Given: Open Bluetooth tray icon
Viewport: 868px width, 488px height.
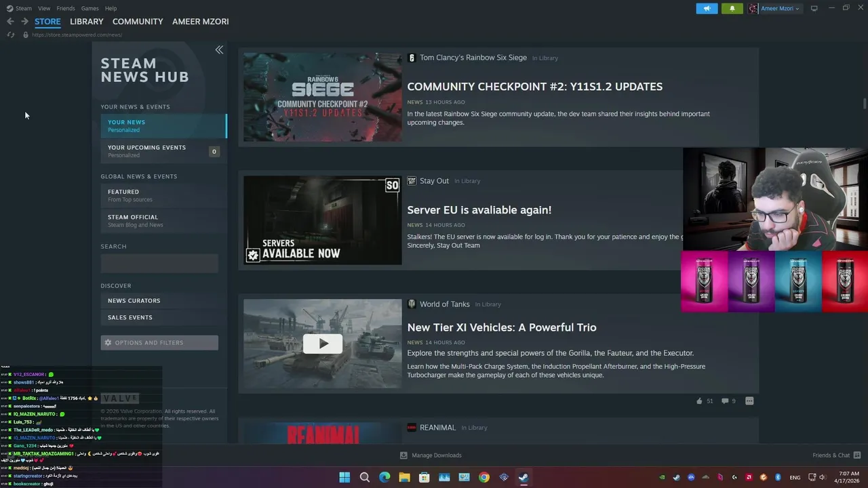Looking at the screenshot, I should [x=778, y=477].
